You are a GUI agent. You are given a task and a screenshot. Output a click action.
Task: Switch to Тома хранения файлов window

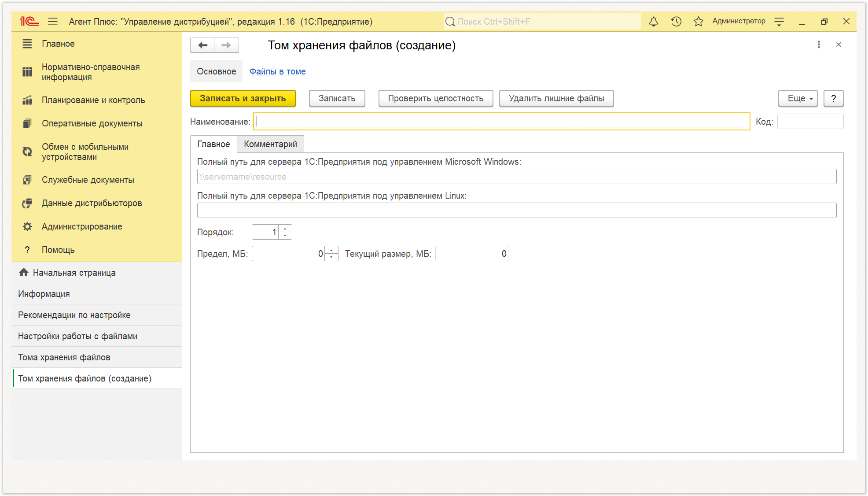(97, 357)
